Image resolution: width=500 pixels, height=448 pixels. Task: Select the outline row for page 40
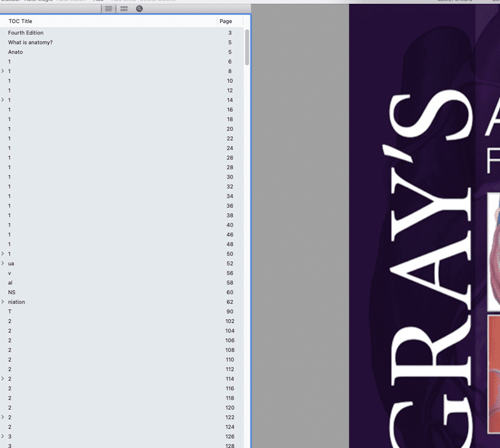point(122,225)
